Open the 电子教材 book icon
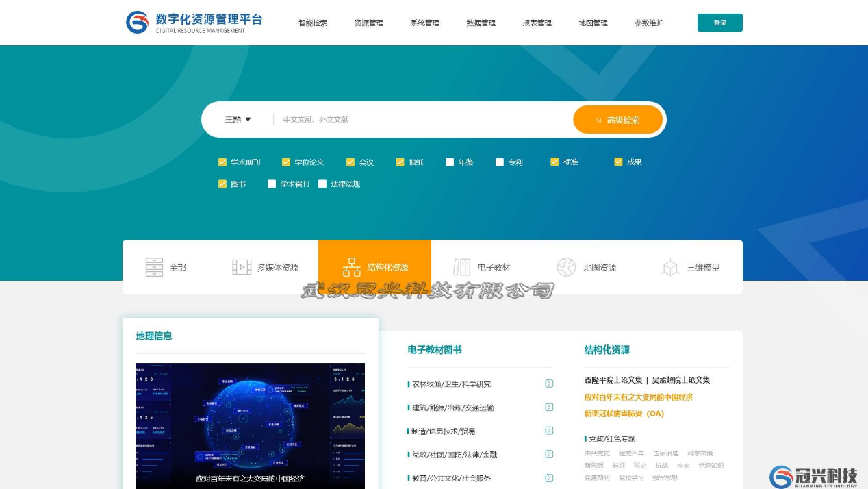This screenshot has height=489, width=868. tap(462, 267)
